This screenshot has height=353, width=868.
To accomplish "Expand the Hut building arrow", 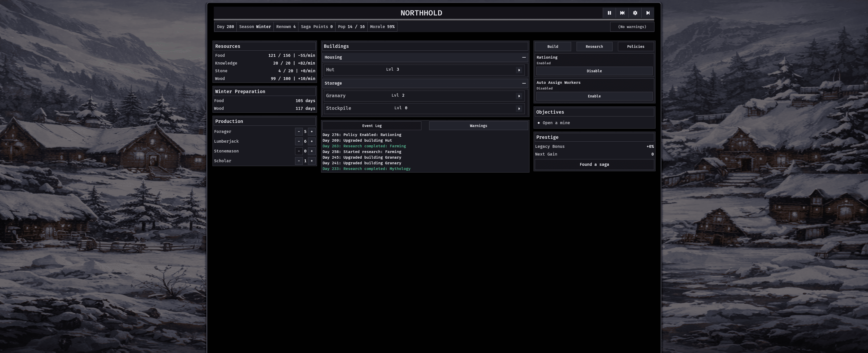I will click(519, 70).
